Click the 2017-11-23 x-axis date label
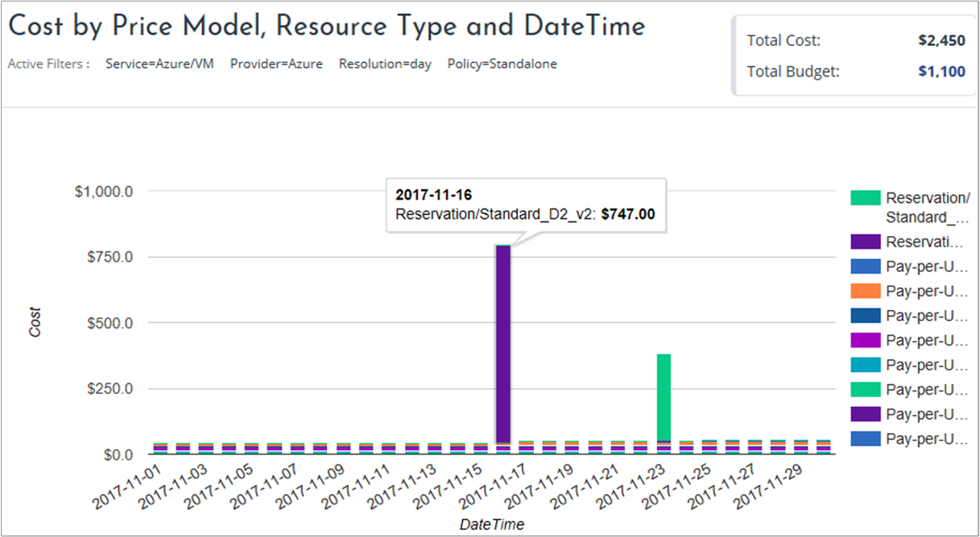 633,485
